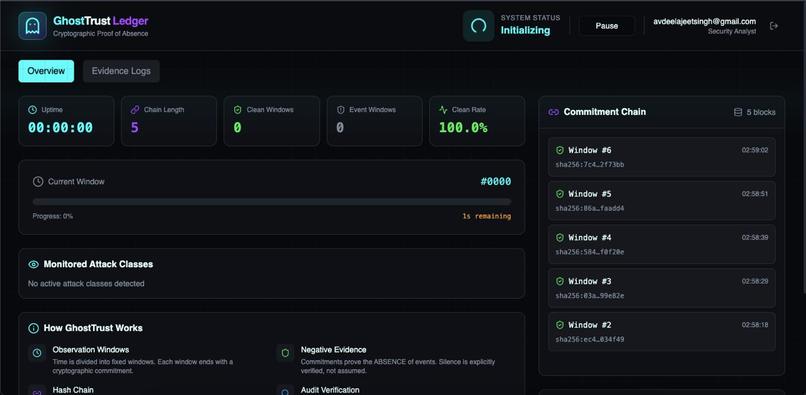This screenshot has height=395, width=806.
Task: Open the Window #4 commitment block
Action: pos(662,244)
